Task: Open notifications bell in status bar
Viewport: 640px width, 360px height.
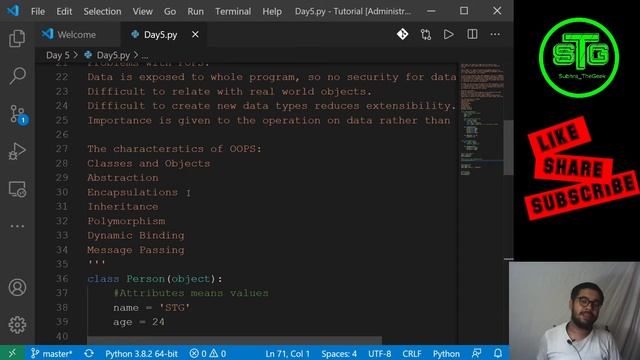Action: [x=498, y=353]
